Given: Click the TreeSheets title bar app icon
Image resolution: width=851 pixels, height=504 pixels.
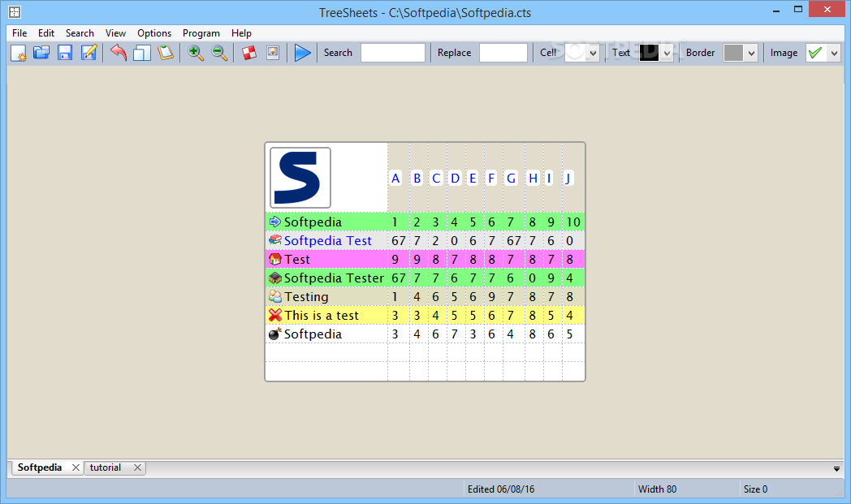Looking at the screenshot, I should click(x=15, y=12).
